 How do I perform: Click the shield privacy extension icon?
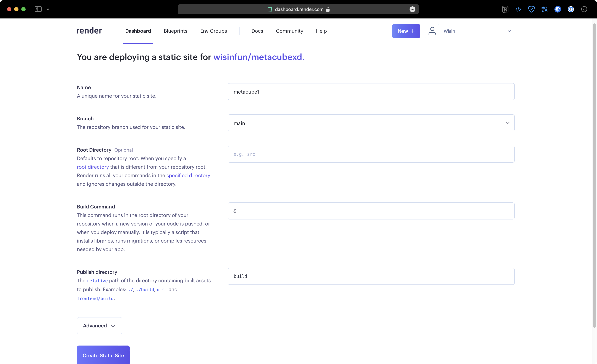tap(531, 9)
